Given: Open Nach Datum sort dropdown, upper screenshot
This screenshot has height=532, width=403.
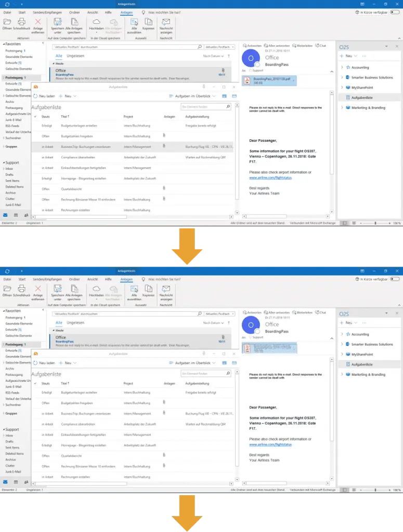Looking at the screenshot, I should (x=213, y=56).
